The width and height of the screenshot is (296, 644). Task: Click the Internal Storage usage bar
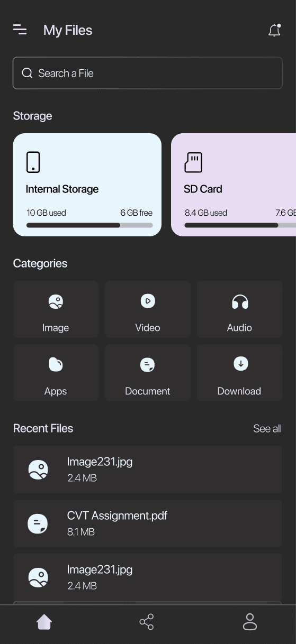click(89, 225)
